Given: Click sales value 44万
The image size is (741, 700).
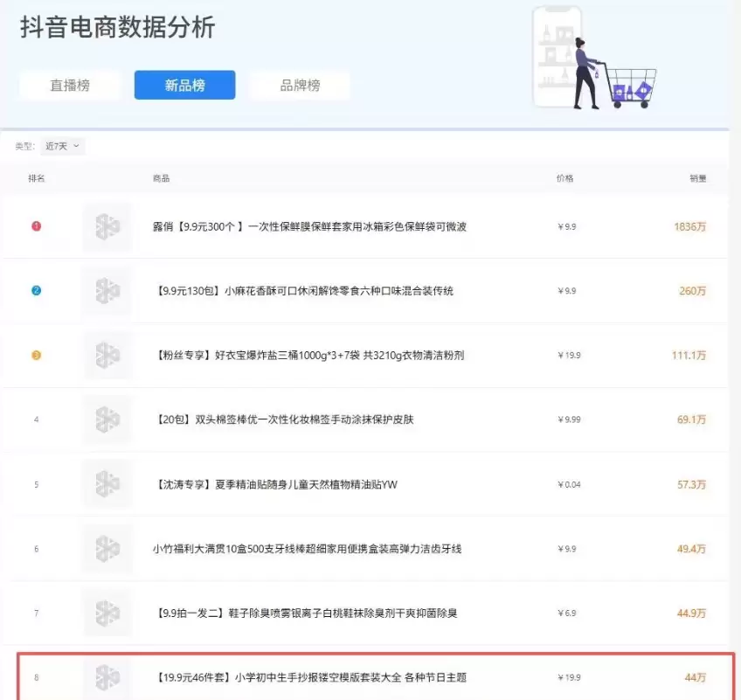Looking at the screenshot, I should (x=696, y=677).
